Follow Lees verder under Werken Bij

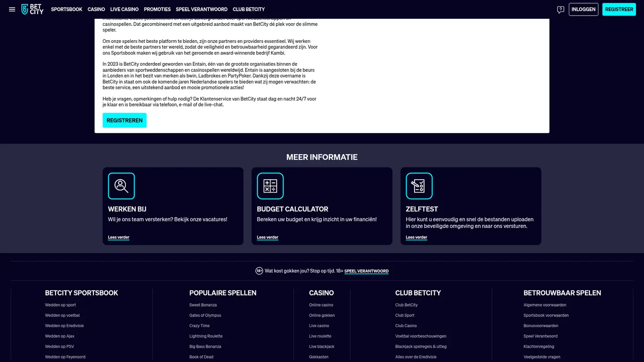coord(119,237)
